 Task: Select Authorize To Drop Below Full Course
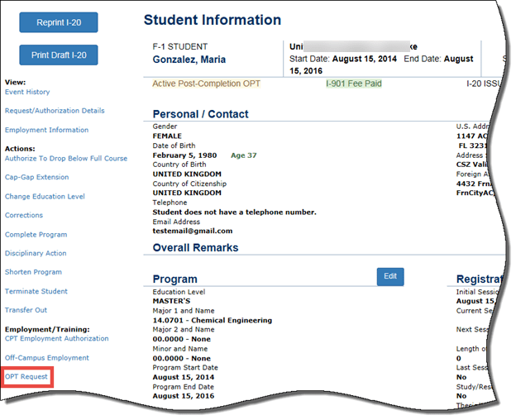point(66,159)
